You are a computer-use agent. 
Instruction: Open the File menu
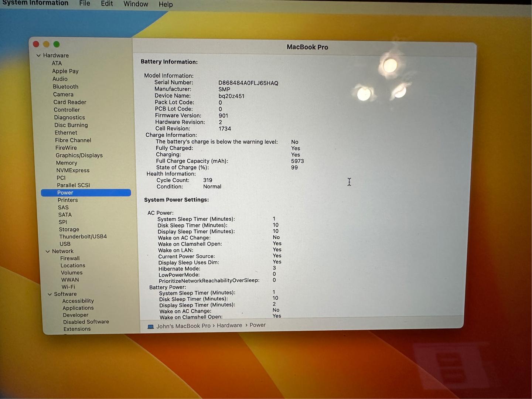pyautogui.click(x=84, y=3)
